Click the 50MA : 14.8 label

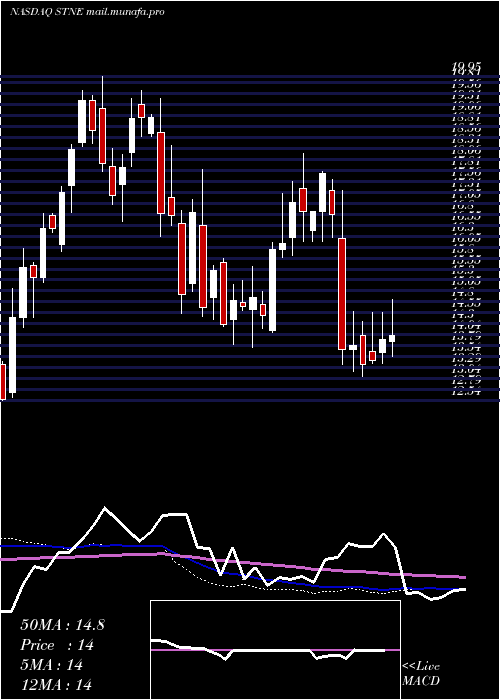tap(62, 625)
